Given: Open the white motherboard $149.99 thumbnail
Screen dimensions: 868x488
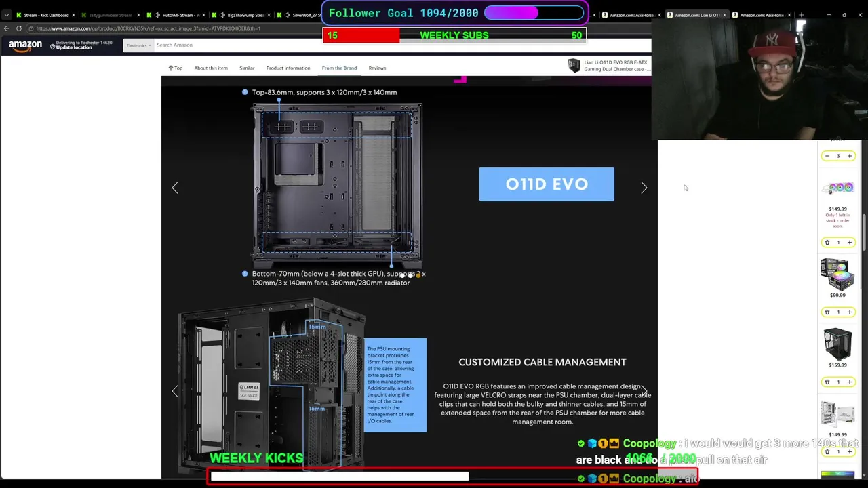Looking at the screenshot, I should [x=837, y=413].
